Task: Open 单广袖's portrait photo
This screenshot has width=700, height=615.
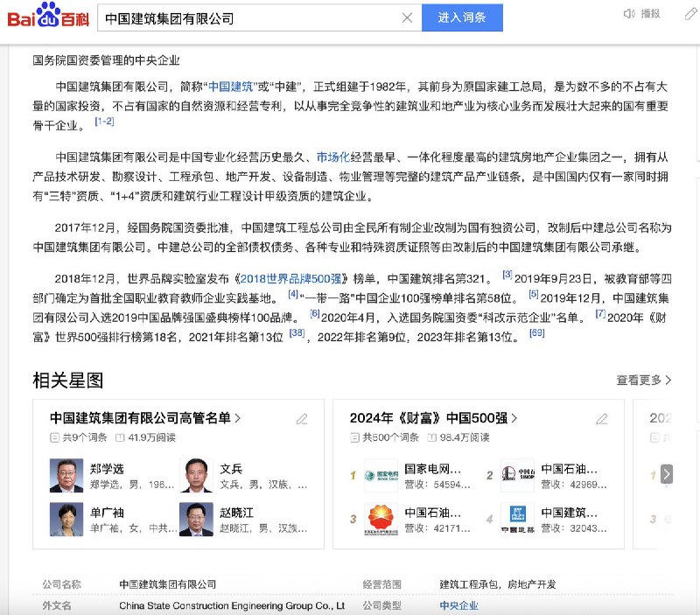Action: 66,519
